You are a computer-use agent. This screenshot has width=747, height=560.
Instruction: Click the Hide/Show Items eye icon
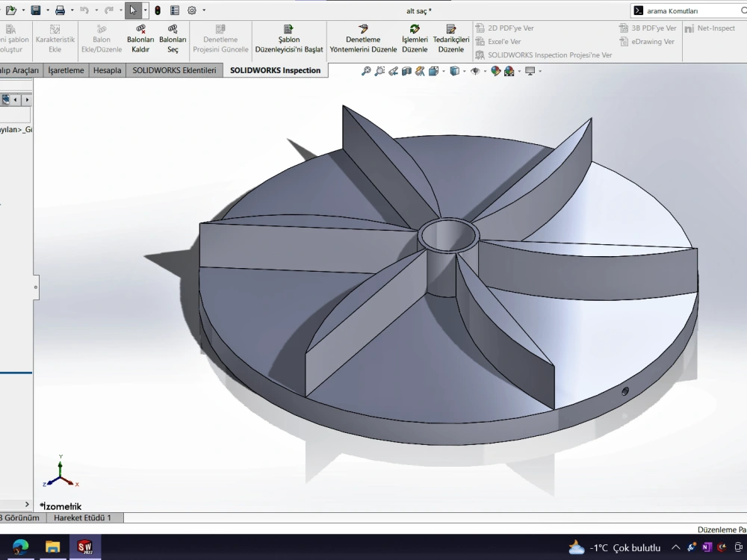coord(475,71)
